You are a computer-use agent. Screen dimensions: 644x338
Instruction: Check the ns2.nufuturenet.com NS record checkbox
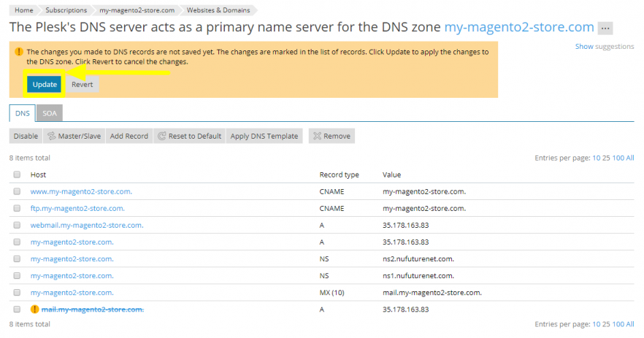click(x=17, y=258)
